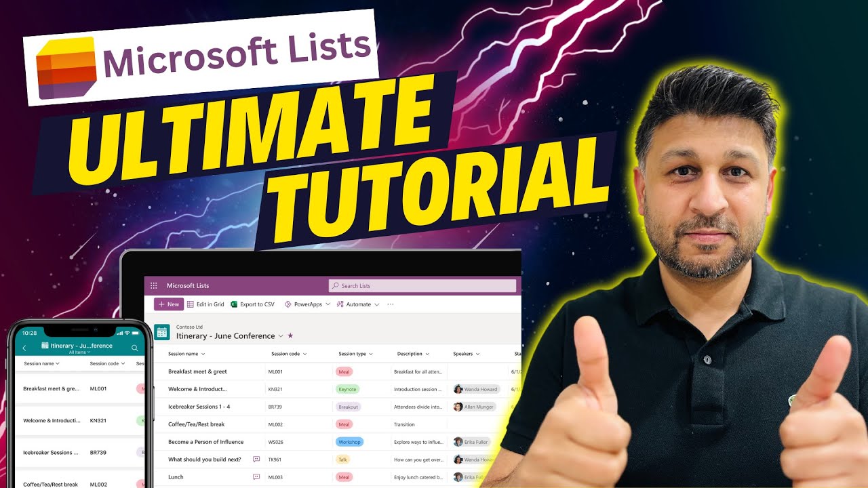Tap the search icon on phone
Screen dimensions: 868x488
coord(135,348)
